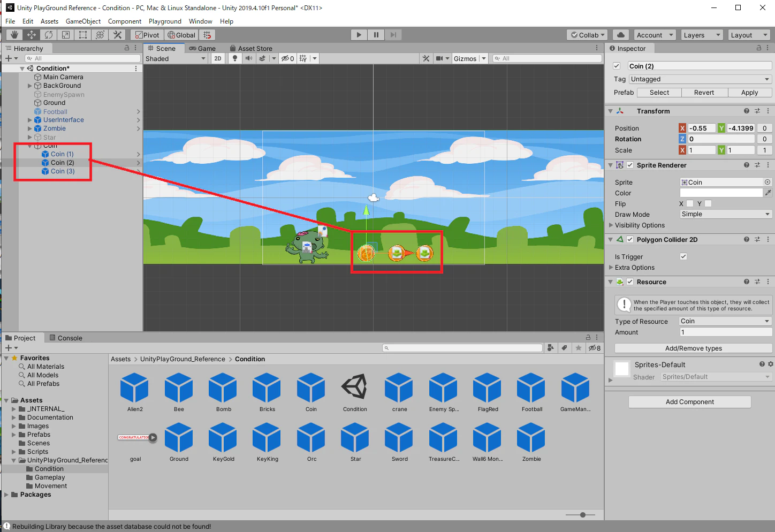
Task: Open the cloud services icon
Action: (621, 35)
